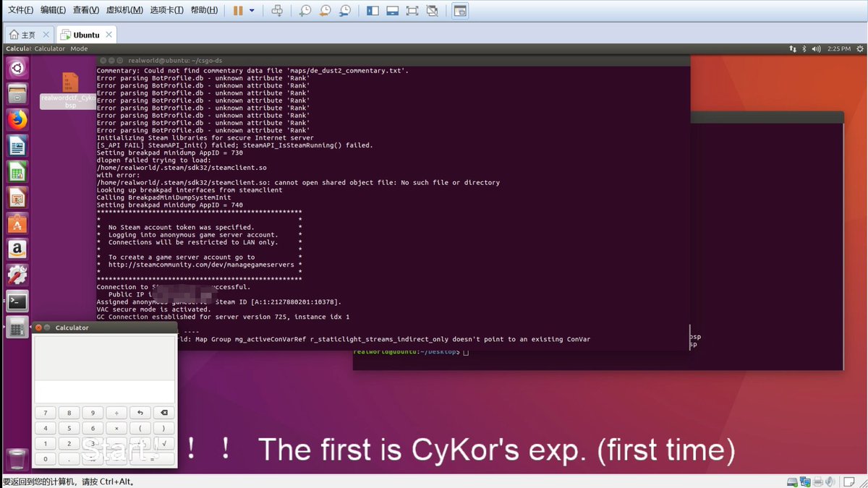Click the calculator 4 key
This screenshot has width=868, height=488.
tap(46, 428)
